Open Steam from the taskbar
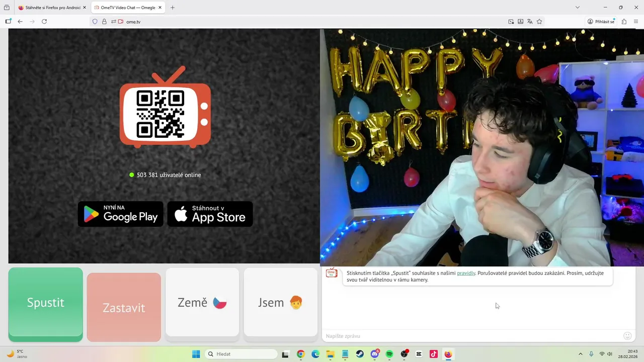Viewport: 644px width, 362px height. coord(360,354)
